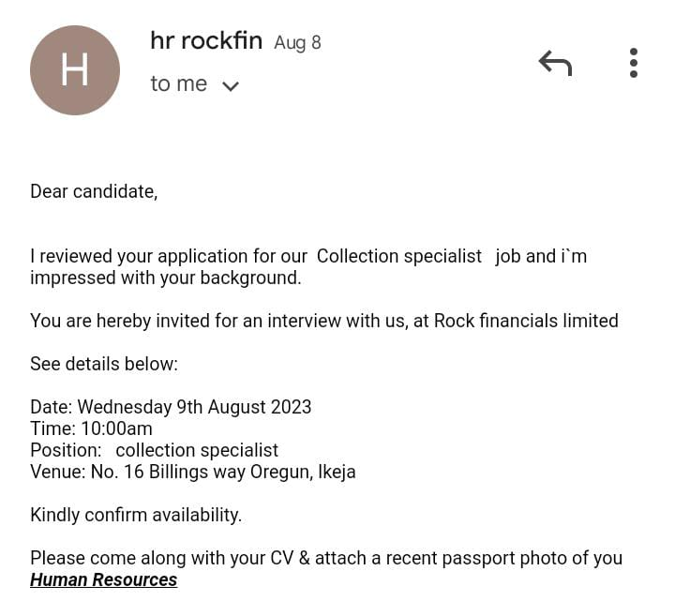This screenshot has height=616, width=675.
Task: Tap the 'Rock financials limited' company name
Action: pos(526,321)
